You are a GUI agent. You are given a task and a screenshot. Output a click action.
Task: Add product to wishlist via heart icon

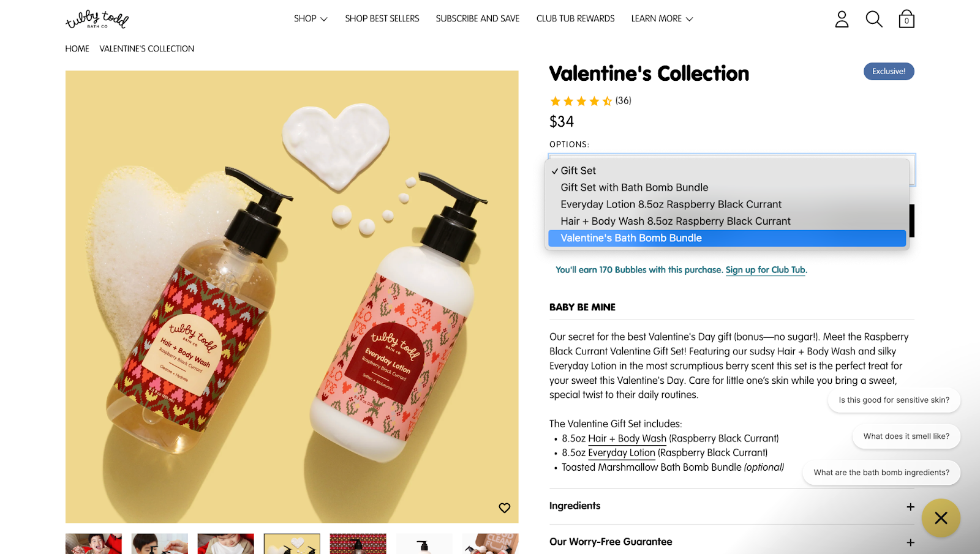(504, 507)
